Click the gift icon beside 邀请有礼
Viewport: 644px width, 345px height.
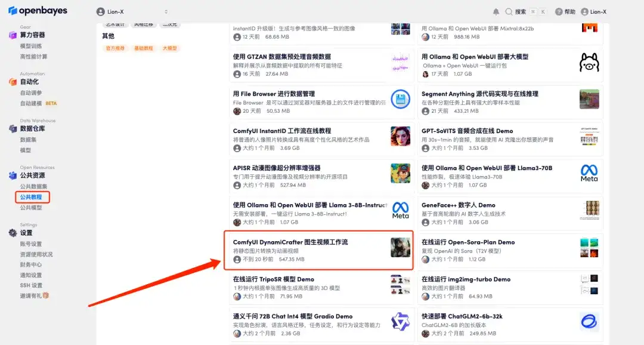click(x=46, y=295)
